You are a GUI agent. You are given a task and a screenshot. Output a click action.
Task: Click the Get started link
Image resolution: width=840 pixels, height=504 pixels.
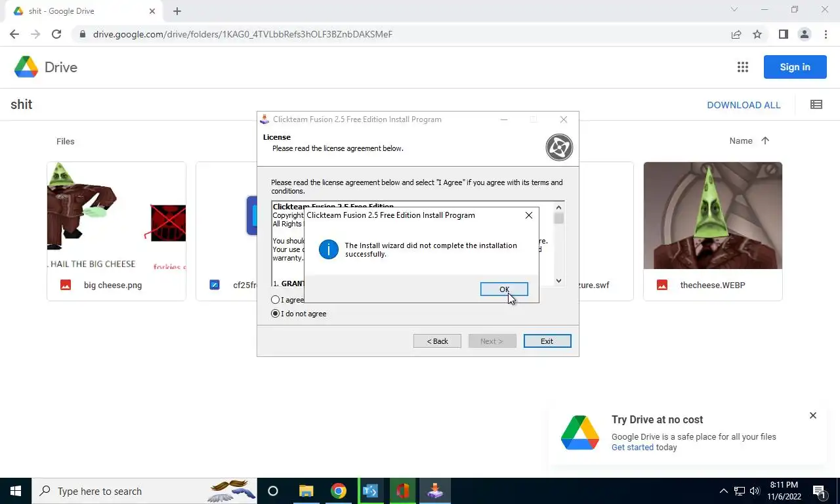tap(633, 448)
